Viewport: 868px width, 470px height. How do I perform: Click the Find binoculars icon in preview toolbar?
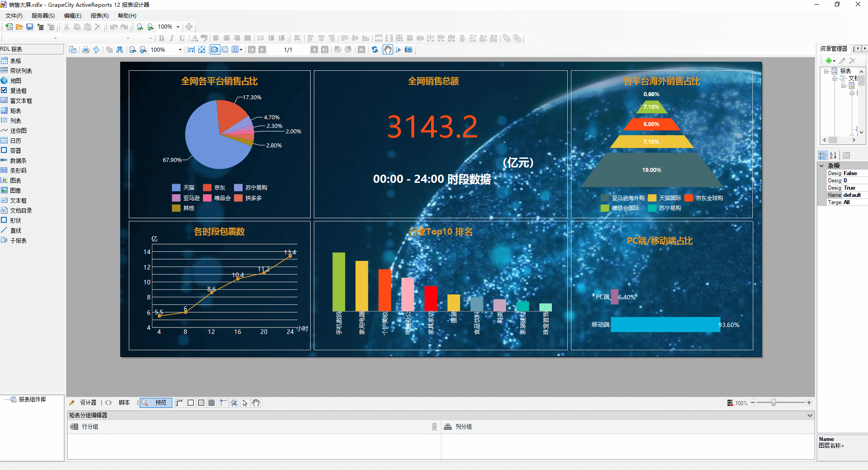120,49
